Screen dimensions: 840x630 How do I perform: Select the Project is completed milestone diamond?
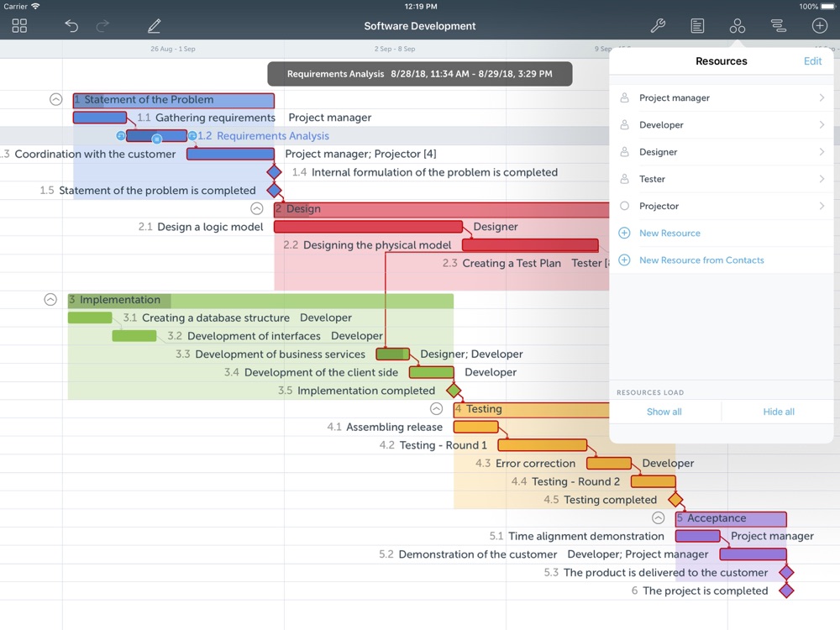(x=786, y=591)
